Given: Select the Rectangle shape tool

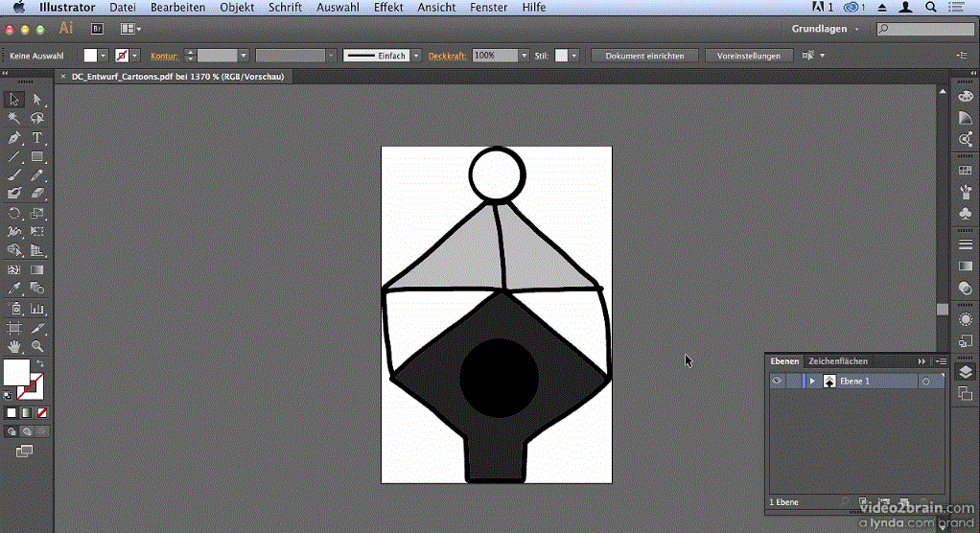Looking at the screenshot, I should pos(37,157).
